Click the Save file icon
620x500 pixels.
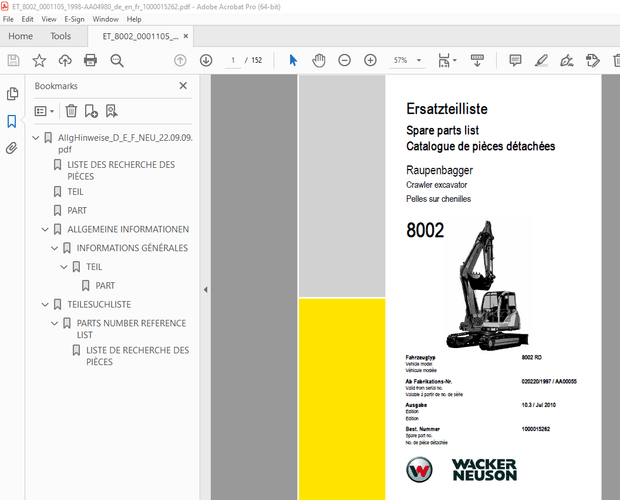[13, 60]
